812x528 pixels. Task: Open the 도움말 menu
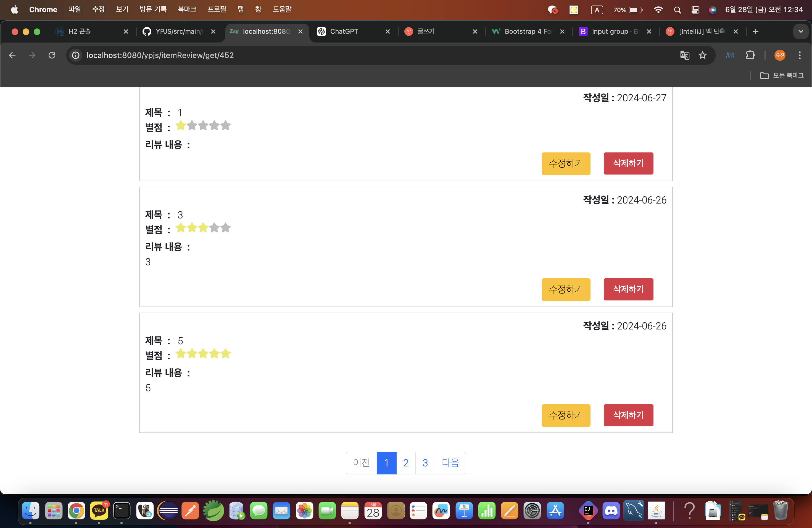282,10
